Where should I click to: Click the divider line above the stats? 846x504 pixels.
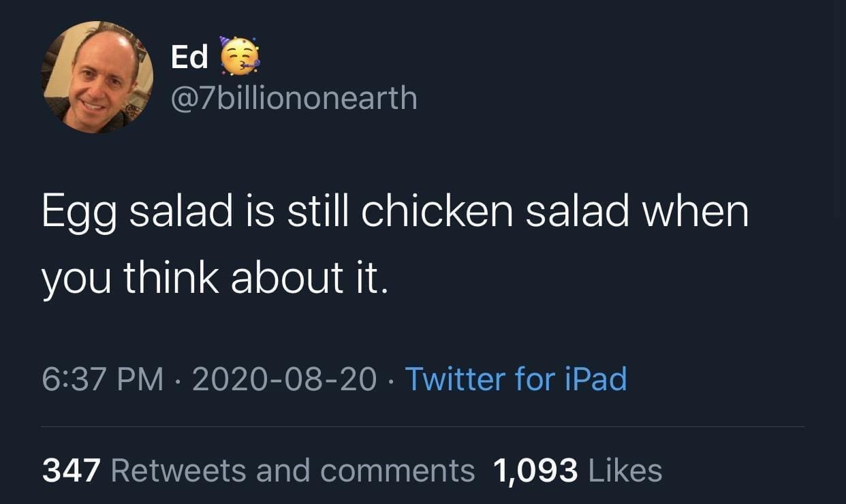tap(422, 427)
